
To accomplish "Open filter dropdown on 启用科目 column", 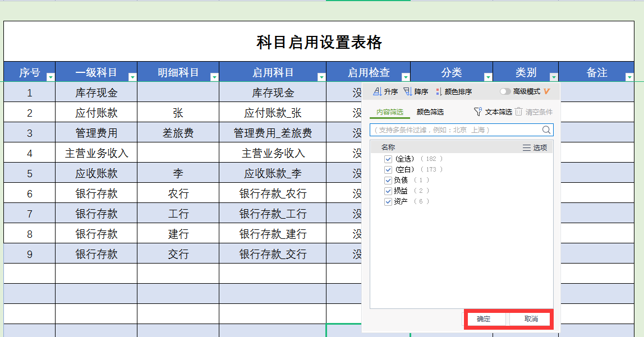I will pos(321,77).
